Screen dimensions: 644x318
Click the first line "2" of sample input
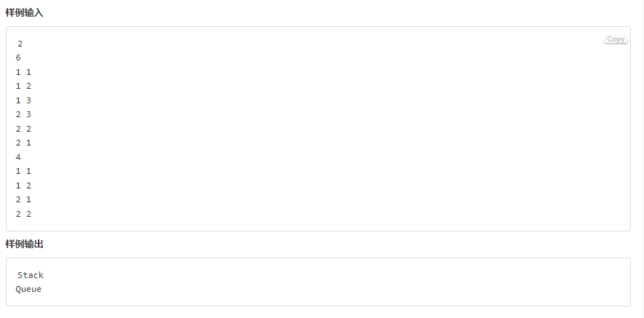20,44
